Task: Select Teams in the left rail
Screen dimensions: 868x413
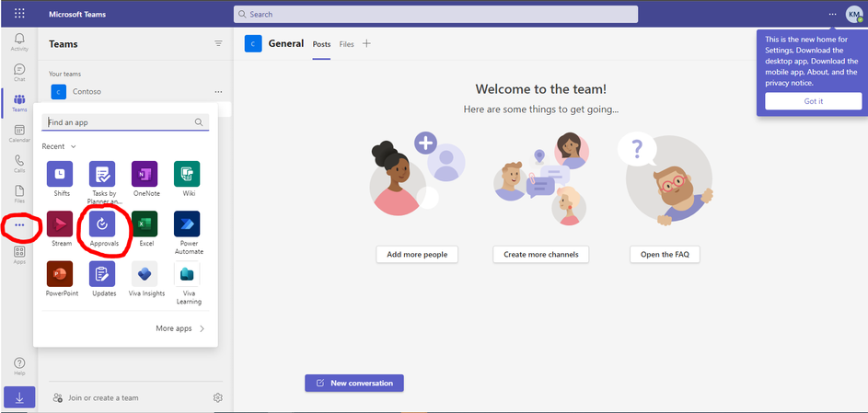Action: click(x=19, y=103)
